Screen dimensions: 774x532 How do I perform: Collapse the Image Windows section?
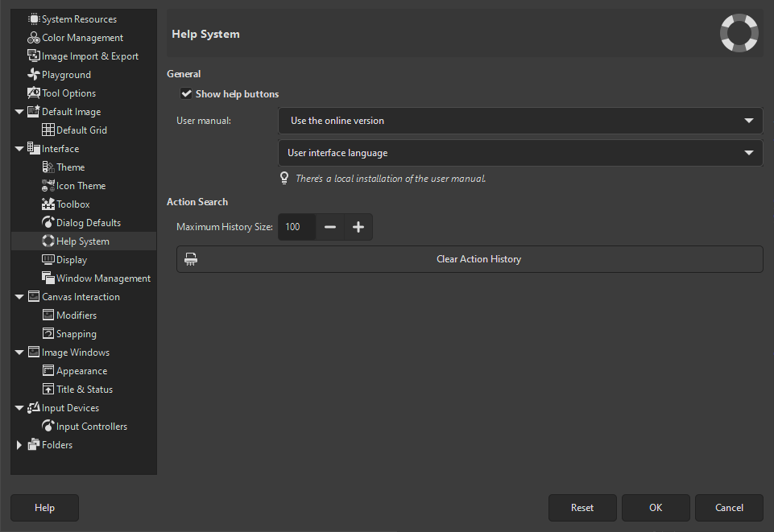(x=19, y=353)
